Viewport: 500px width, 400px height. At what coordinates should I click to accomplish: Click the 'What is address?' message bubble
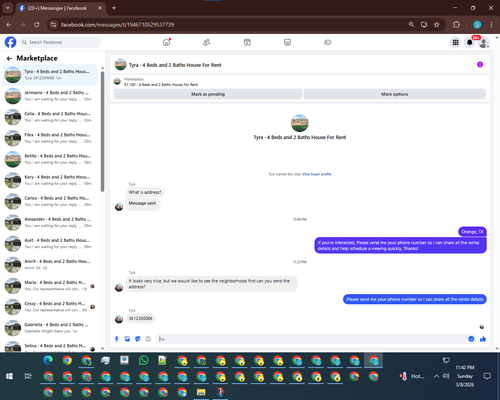(145, 192)
